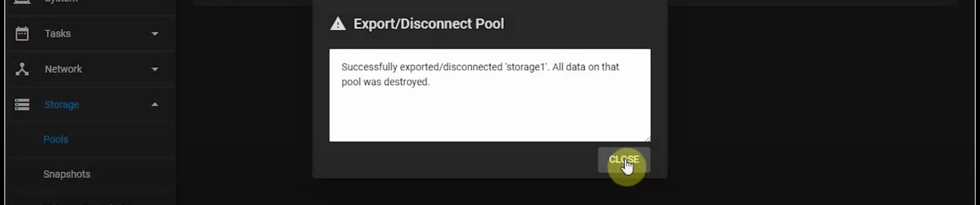Expand the Tasks menu arrow
980x205 pixels.
155,34
